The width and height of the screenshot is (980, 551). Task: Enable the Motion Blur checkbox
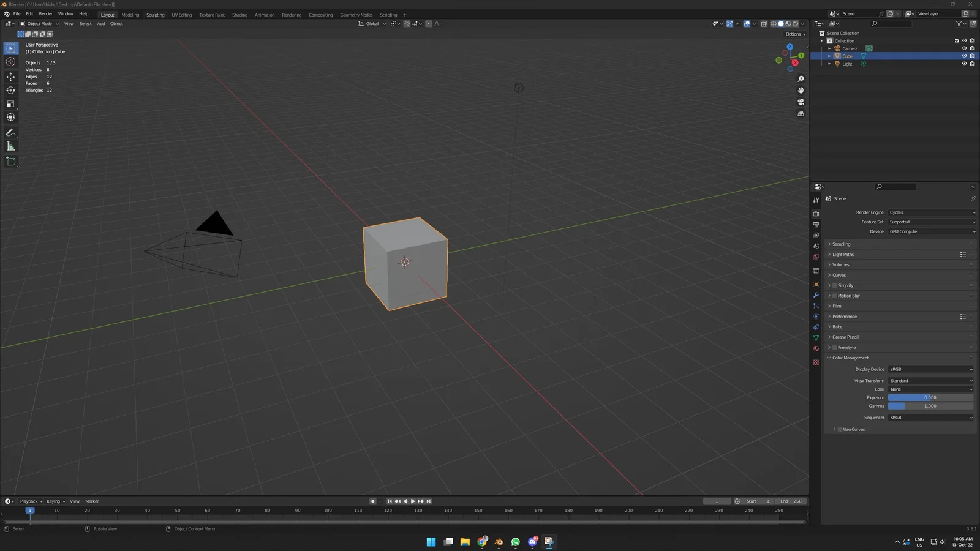834,296
